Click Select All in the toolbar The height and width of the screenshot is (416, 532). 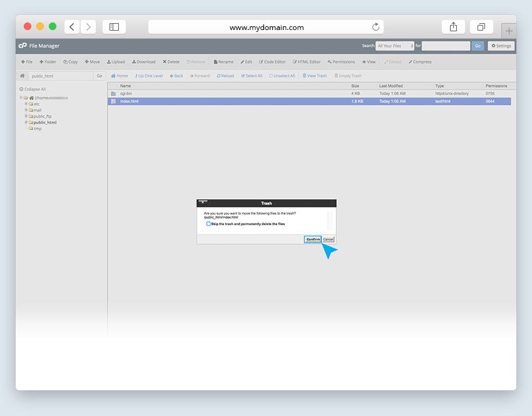(252, 76)
